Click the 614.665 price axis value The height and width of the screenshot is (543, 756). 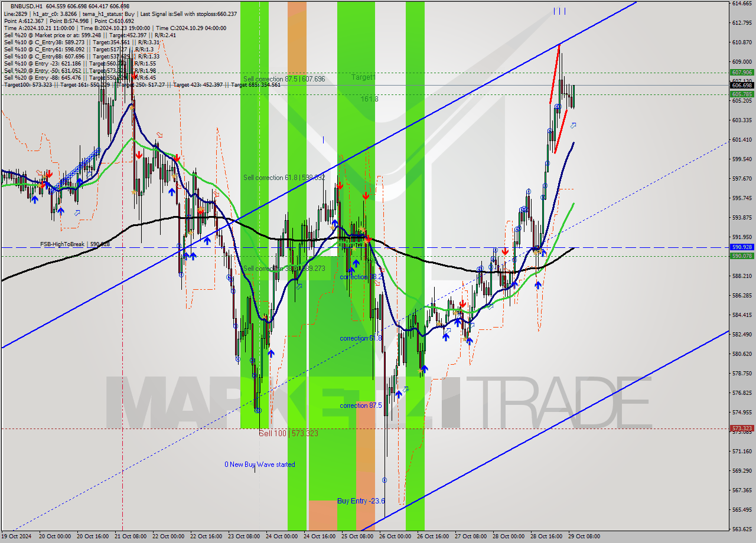742,4
